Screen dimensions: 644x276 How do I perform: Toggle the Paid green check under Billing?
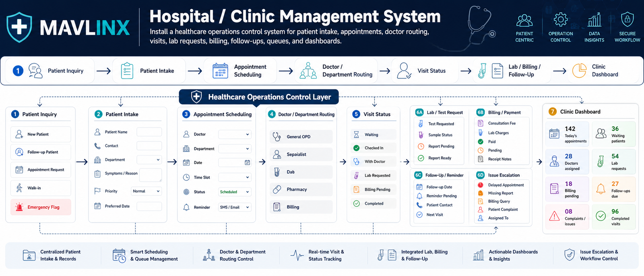481,142
